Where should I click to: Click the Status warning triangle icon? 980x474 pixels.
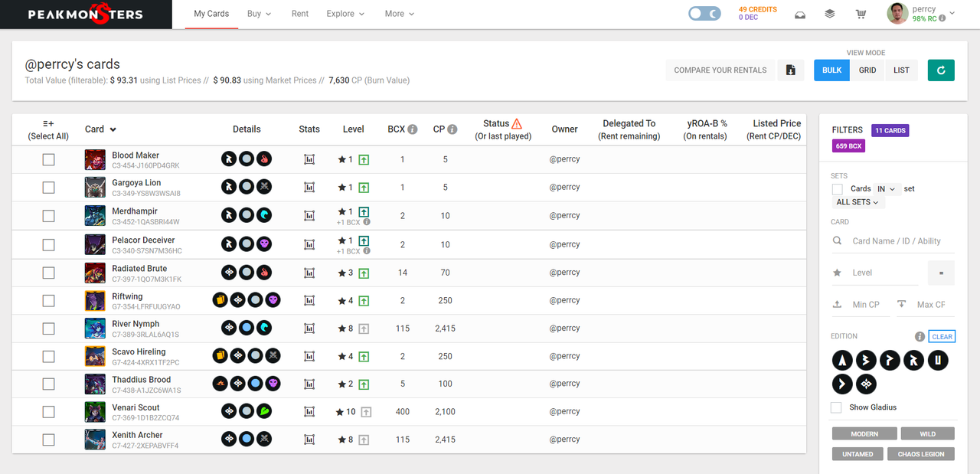coord(517,123)
